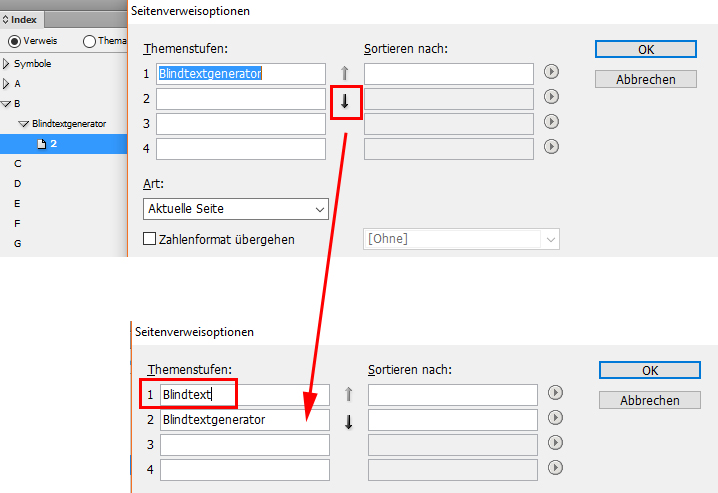Enable Zahlenformat übergehen checkbox
Image resolution: width=718 pixels, height=493 pixels.
[x=149, y=239]
